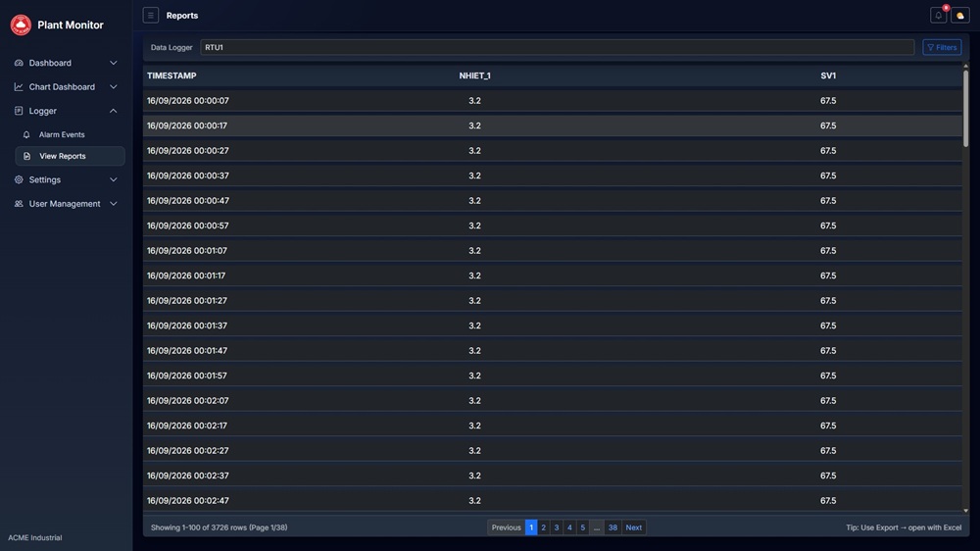Screen dimensions: 980x551
Task: Select row 16/09/2026 00:02:07
Action: click(553, 401)
